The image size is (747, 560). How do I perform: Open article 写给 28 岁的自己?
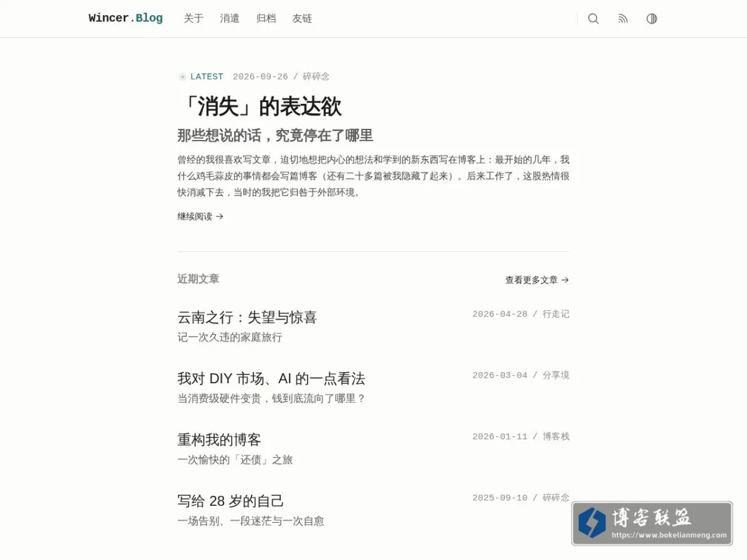coord(230,501)
